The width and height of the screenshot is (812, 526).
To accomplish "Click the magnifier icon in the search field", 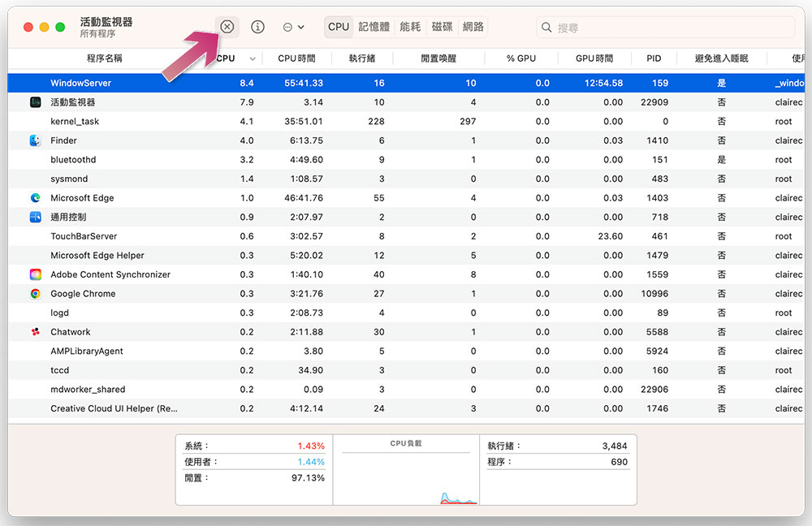I will [x=546, y=27].
